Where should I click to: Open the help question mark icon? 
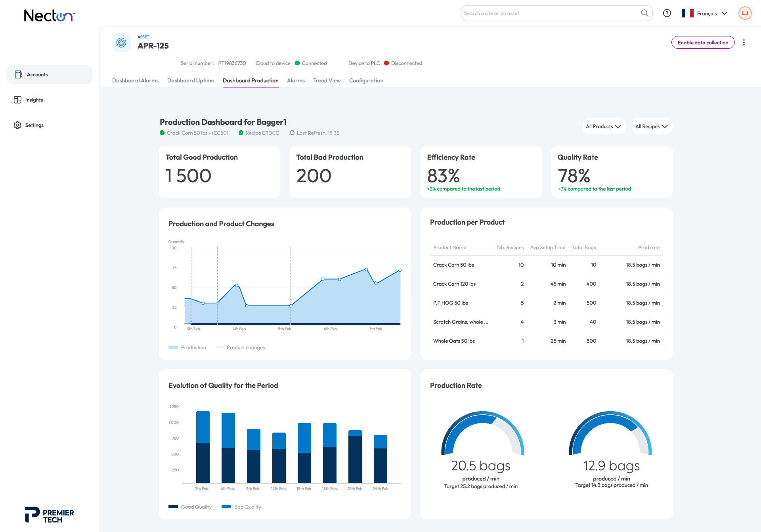[x=667, y=13]
